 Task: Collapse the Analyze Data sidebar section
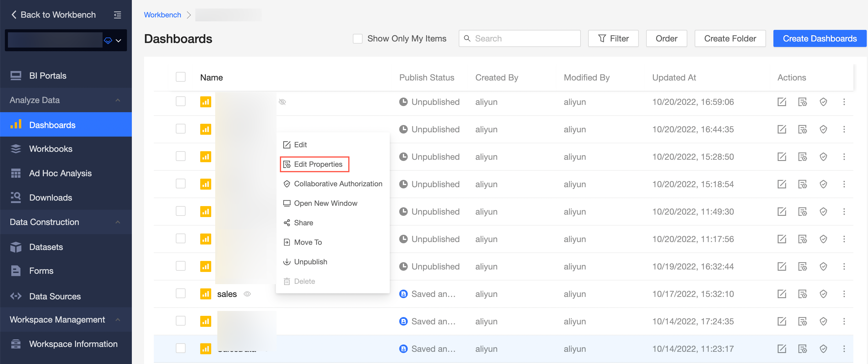tap(118, 100)
